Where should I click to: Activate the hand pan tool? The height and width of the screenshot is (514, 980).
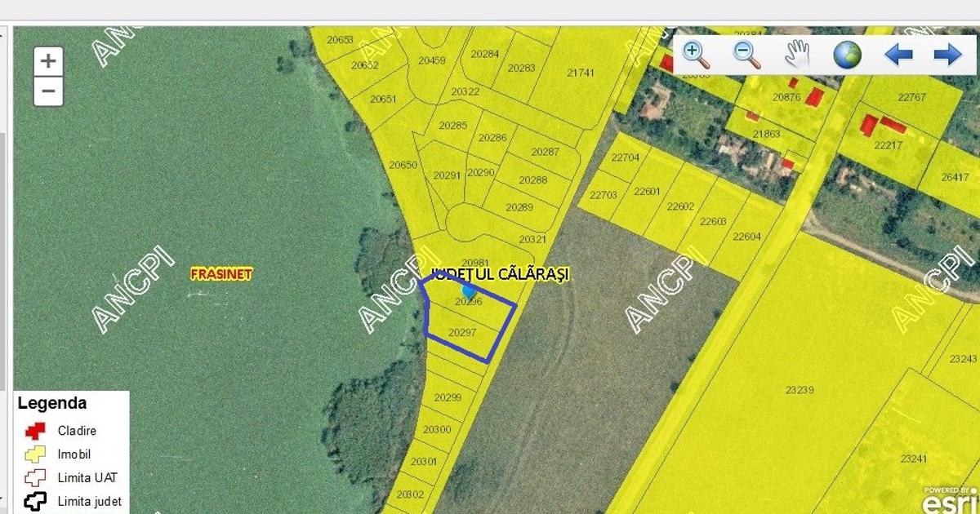[x=797, y=55]
